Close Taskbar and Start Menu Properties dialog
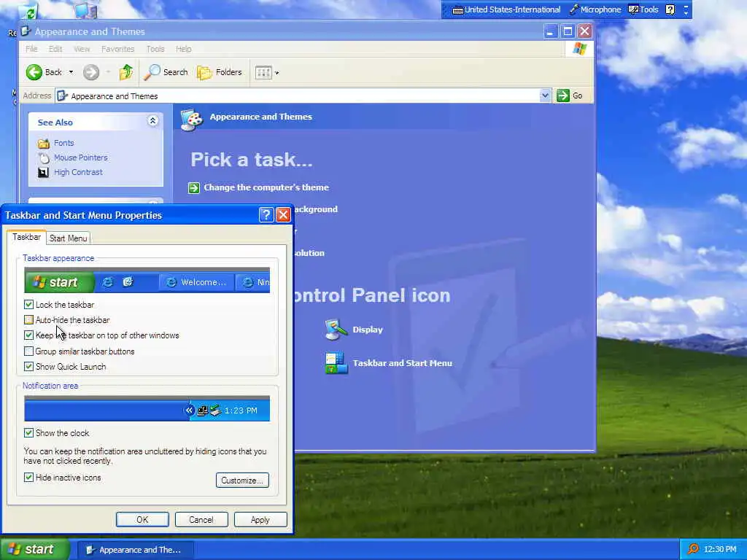Screen dimensions: 747x560 (284, 215)
